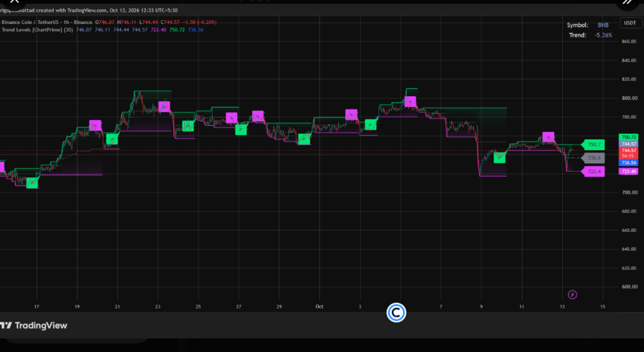The height and width of the screenshot is (352, 644).
Task: Click the change value -1.50 (-0.20%)
Action: pyautogui.click(x=199, y=22)
